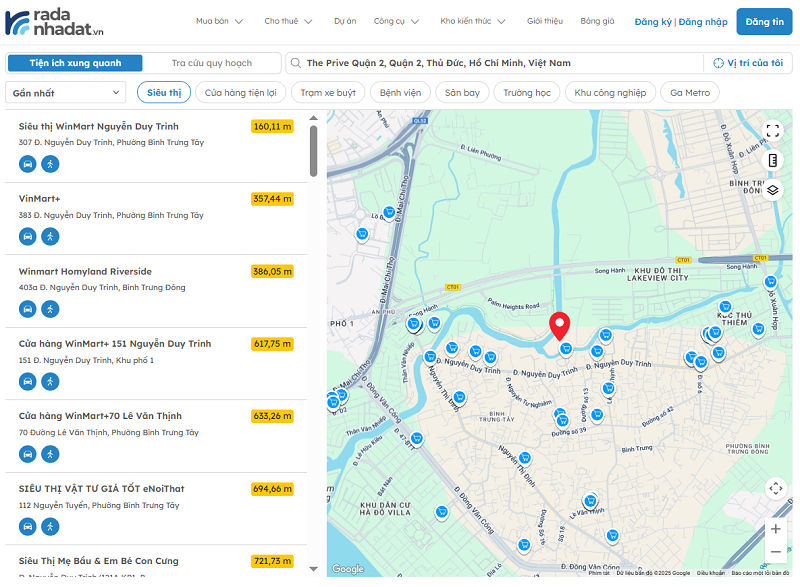Viewport: 800px width, 587px height.
Task: Show driving route to Winmart Homyland Riverside
Action: [28, 309]
